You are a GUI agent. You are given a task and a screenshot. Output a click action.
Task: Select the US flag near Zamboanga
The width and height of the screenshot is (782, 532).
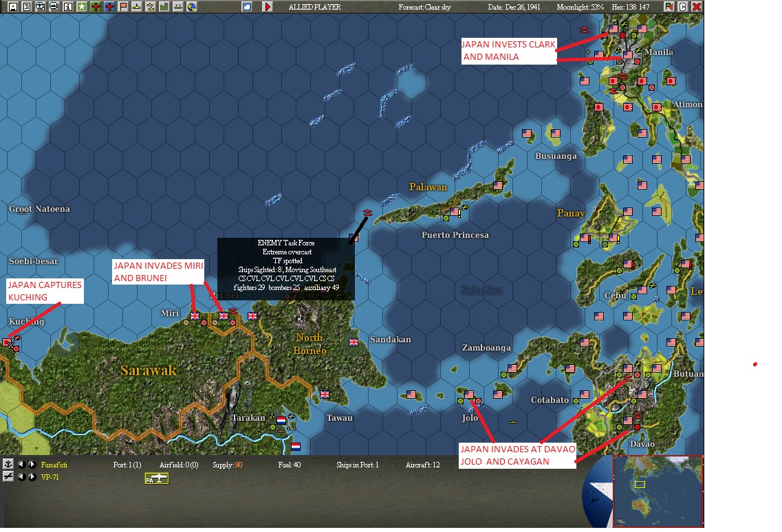pyautogui.click(x=512, y=368)
